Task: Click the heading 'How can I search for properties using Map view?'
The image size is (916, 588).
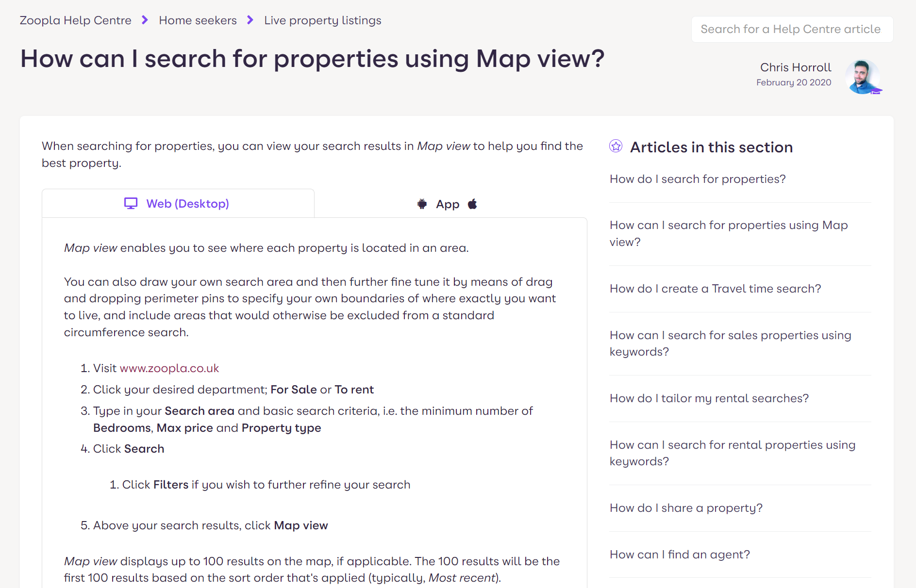Action: point(312,59)
